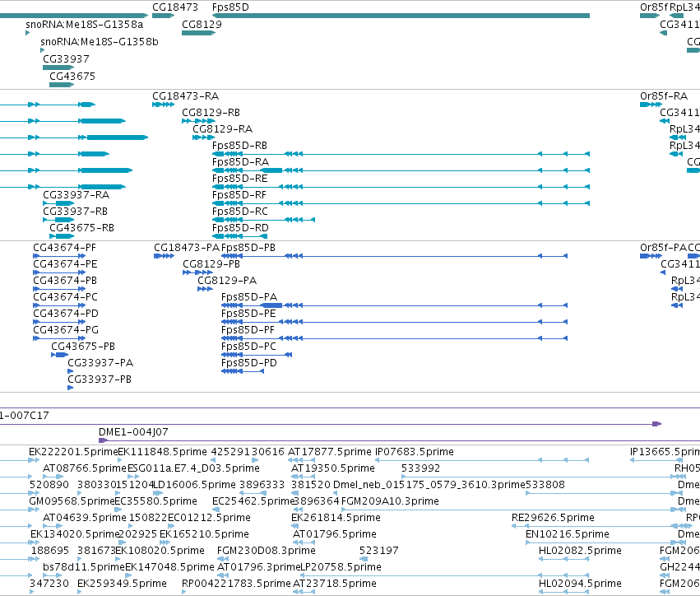
Task: Click EST HL02082.5prime
Action: 580,551
